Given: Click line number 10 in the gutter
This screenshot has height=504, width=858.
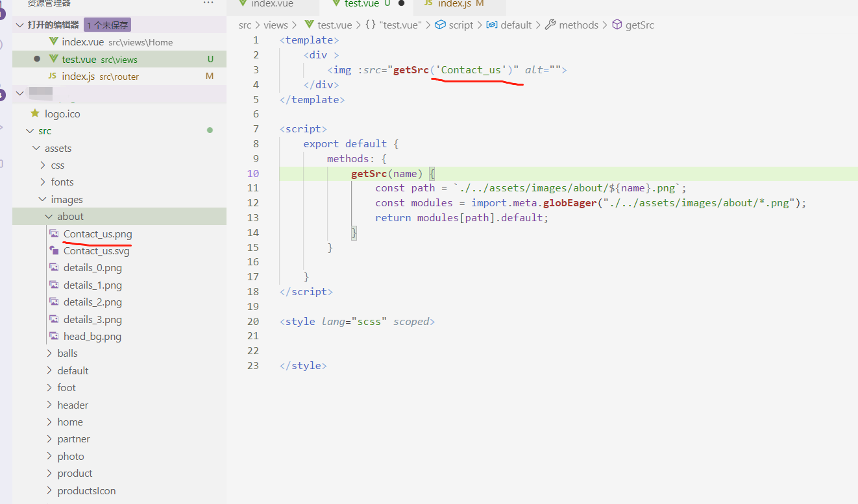Looking at the screenshot, I should tap(252, 173).
